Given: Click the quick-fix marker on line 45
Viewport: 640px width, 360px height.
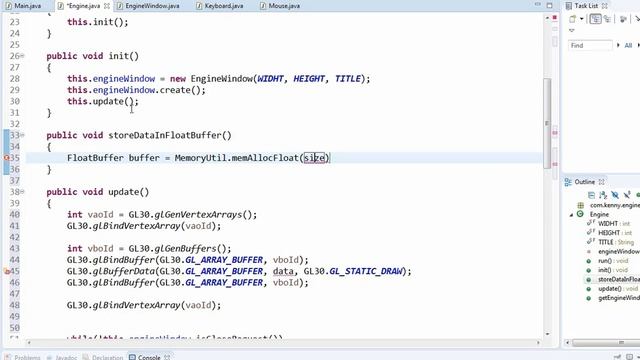Looking at the screenshot, I should point(7,271).
